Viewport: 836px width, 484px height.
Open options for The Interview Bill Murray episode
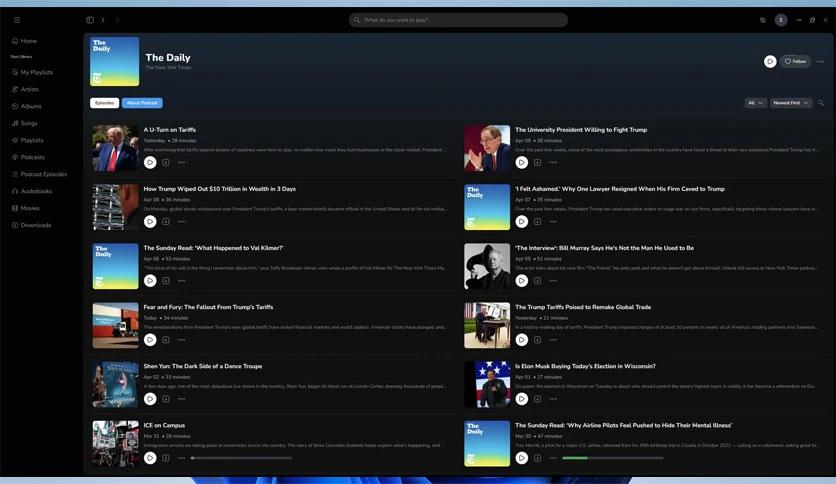pos(553,281)
